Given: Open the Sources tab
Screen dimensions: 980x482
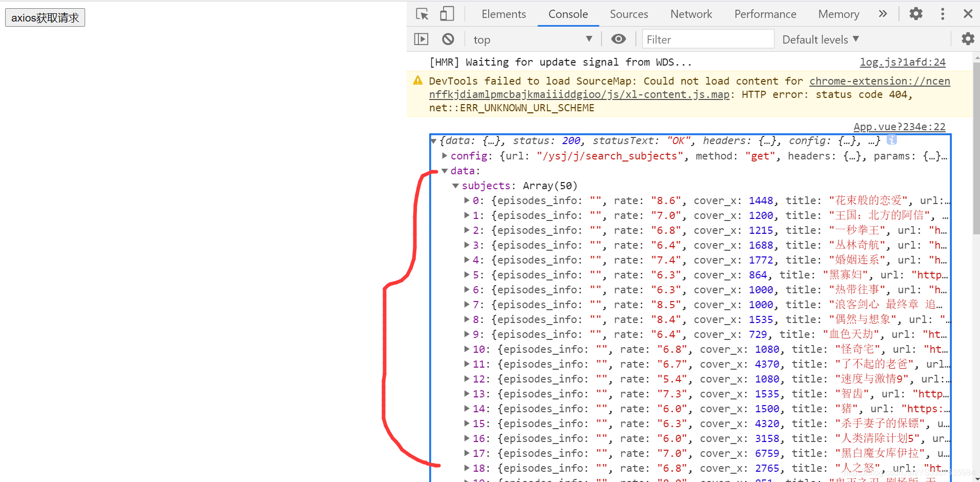Looking at the screenshot, I should click(629, 14).
